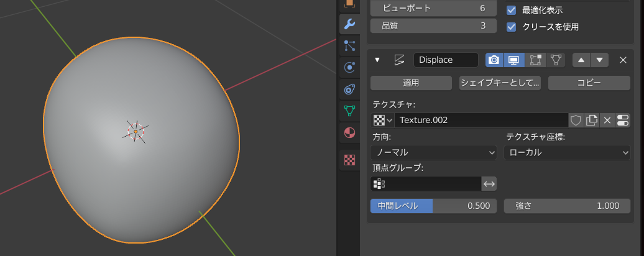Duplicate Texture.002 with new texture icon
The width and height of the screenshot is (644, 256).
(x=591, y=120)
